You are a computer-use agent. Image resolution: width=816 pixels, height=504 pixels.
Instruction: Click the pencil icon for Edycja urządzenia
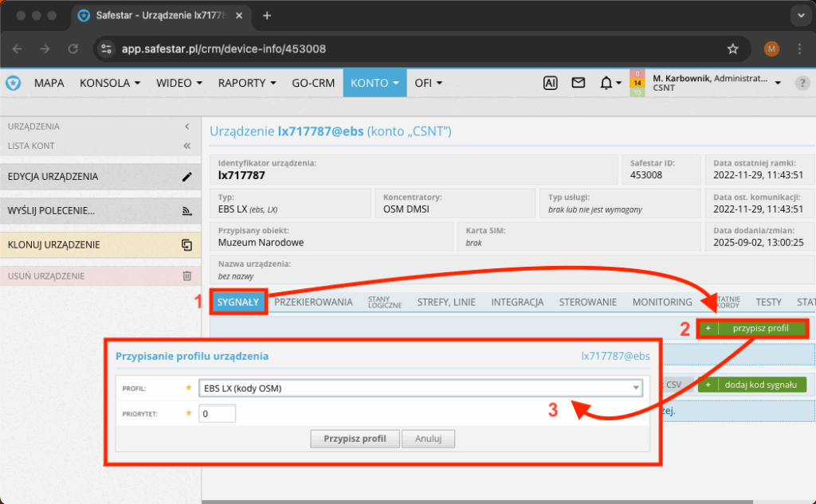pos(187,177)
